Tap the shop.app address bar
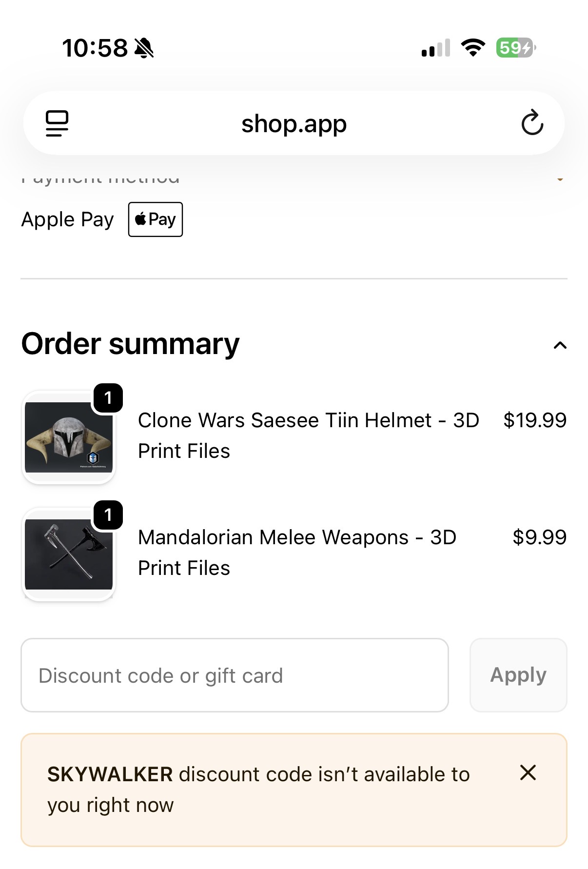The width and height of the screenshot is (588, 869). [294, 123]
